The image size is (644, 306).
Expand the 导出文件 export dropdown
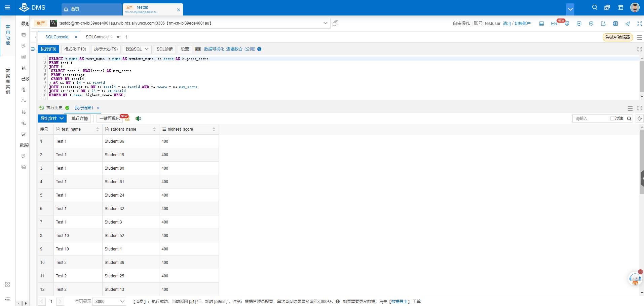tap(52, 118)
